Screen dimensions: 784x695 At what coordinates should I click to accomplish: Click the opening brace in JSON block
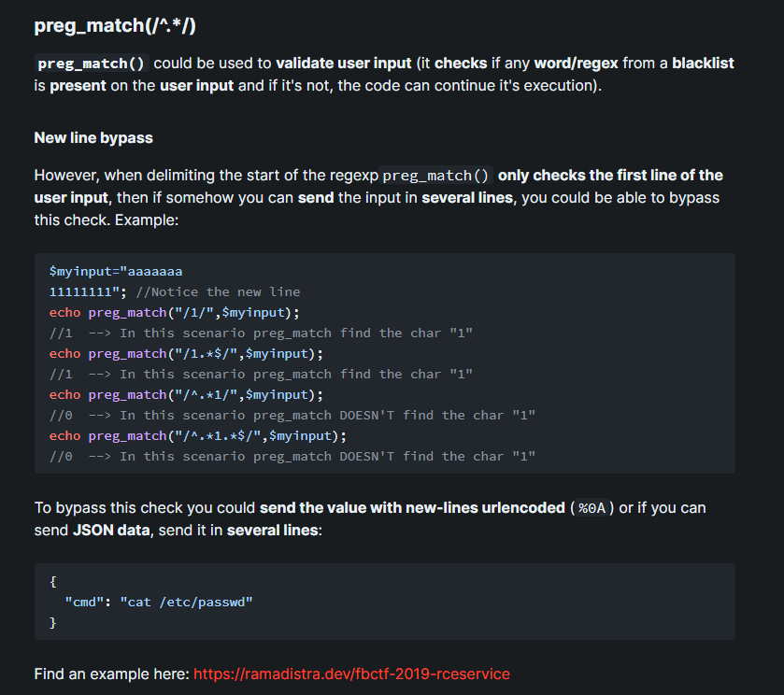(x=53, y=581)
